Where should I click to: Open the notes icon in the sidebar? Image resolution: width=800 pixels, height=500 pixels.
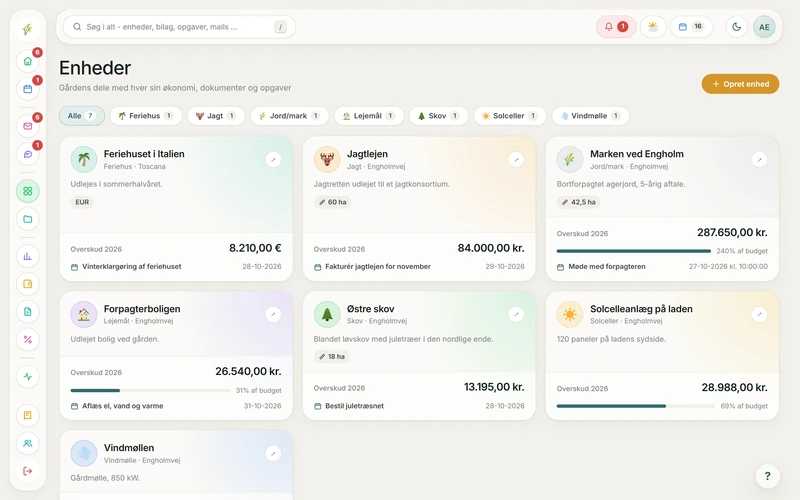[x=28, y=415]
